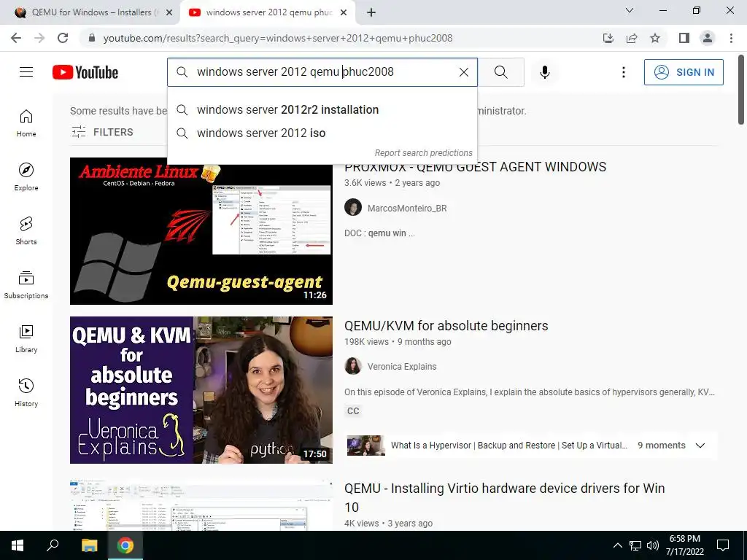Open Windows Start menu
Viewport: 747px width, 560px height.
click(18, 545)
